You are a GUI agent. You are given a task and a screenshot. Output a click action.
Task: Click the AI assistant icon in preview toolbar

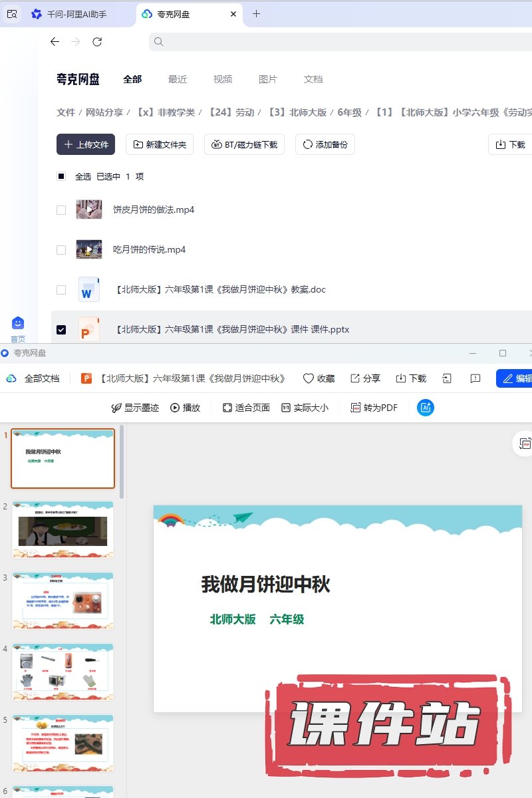pos(426,408)
